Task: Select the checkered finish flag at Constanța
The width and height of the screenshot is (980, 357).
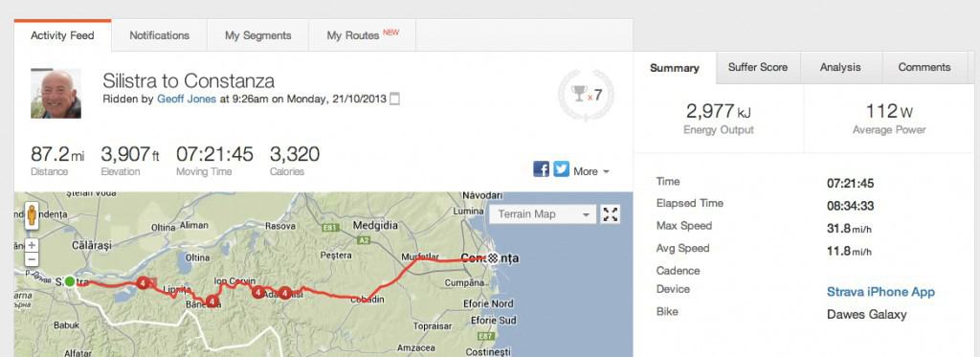Action: point(493,257)
